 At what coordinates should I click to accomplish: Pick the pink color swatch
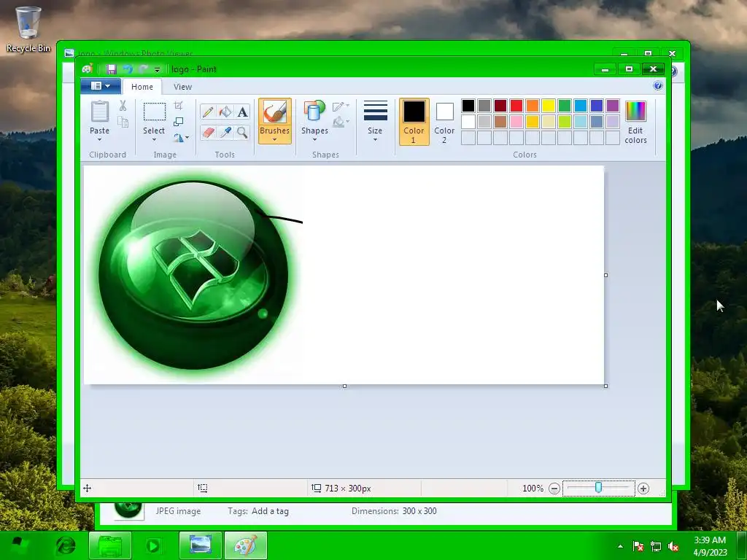pyautogui.click(x=516, y=122)
